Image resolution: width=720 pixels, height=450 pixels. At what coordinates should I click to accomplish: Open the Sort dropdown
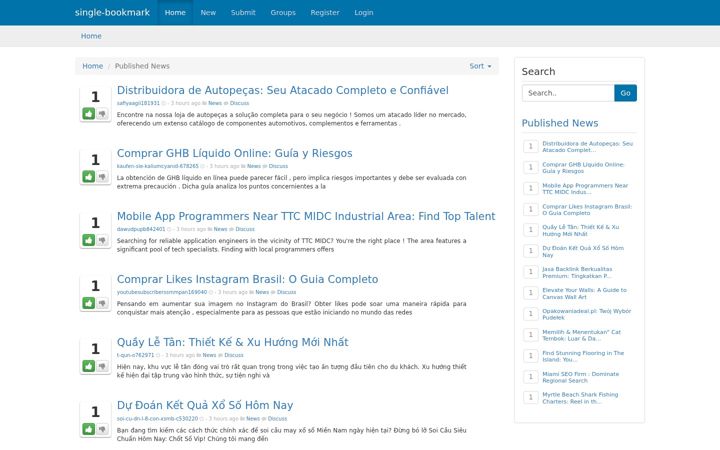[x=480, y=66]
